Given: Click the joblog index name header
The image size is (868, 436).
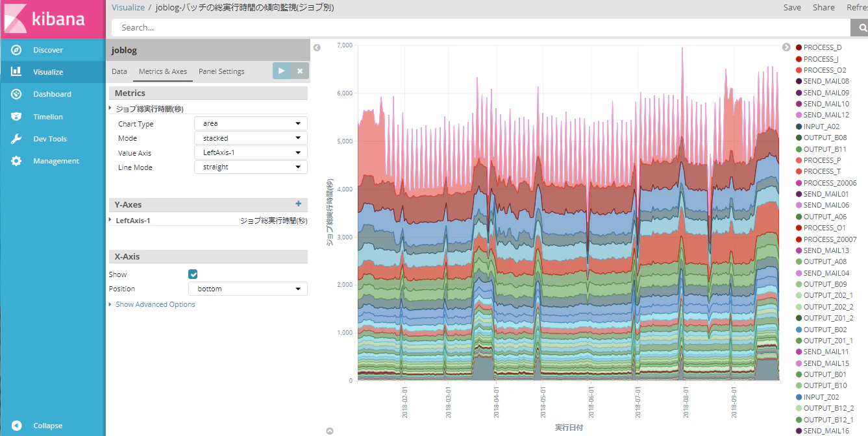Looking at the screenshot, I should [x=124, y=50].
